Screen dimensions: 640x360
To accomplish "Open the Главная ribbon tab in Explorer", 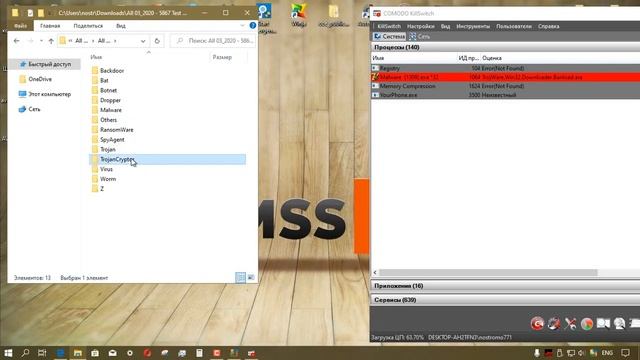I will [x=50, y=26].
